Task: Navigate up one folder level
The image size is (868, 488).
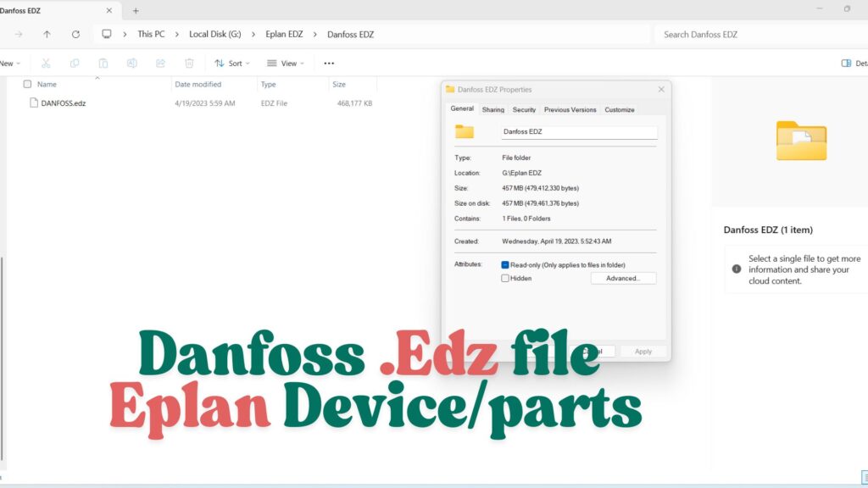Action: pos(47,34)
